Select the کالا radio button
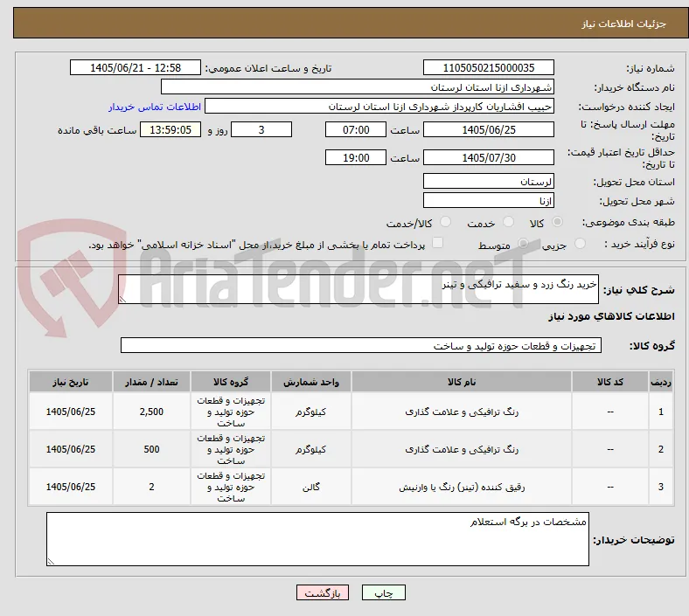 [x=557, y=222]
